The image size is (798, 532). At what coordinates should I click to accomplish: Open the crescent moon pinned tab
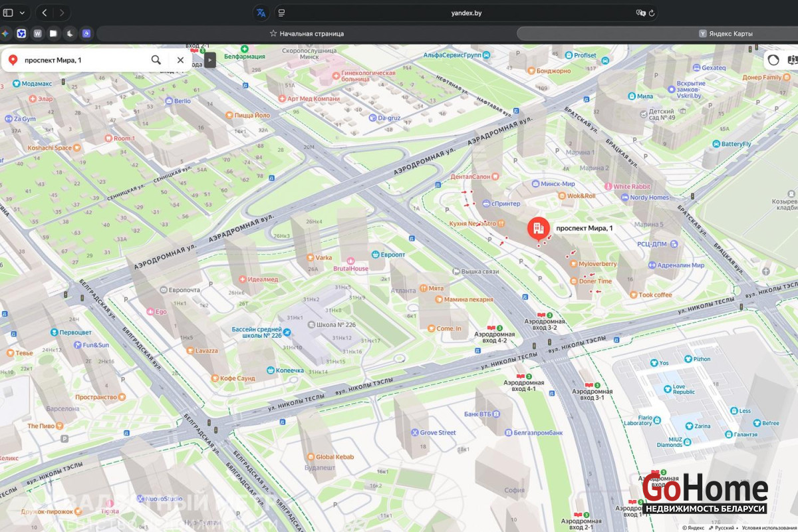pos(70,33)
